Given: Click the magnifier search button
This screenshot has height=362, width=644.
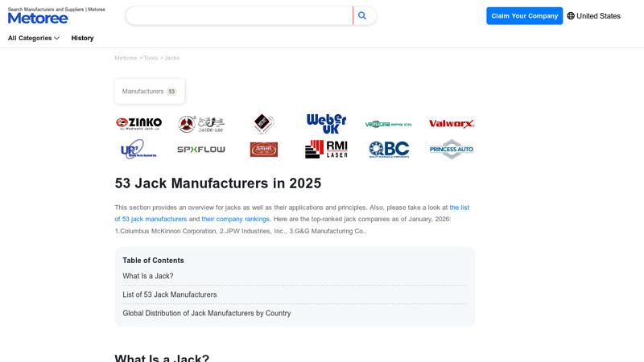Looking at the screenshot, I should [x=362, y=15].
